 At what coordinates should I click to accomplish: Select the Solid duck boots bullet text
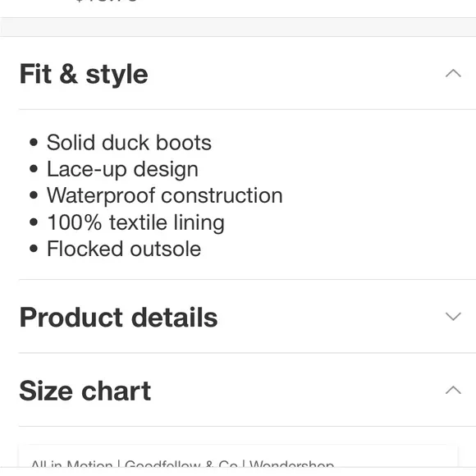point(129,142)
